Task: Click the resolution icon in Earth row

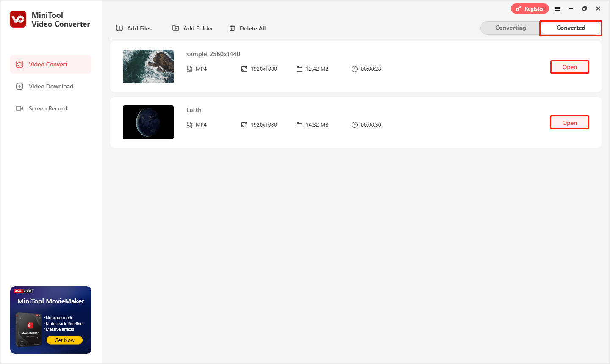Action: pos(244,125)
